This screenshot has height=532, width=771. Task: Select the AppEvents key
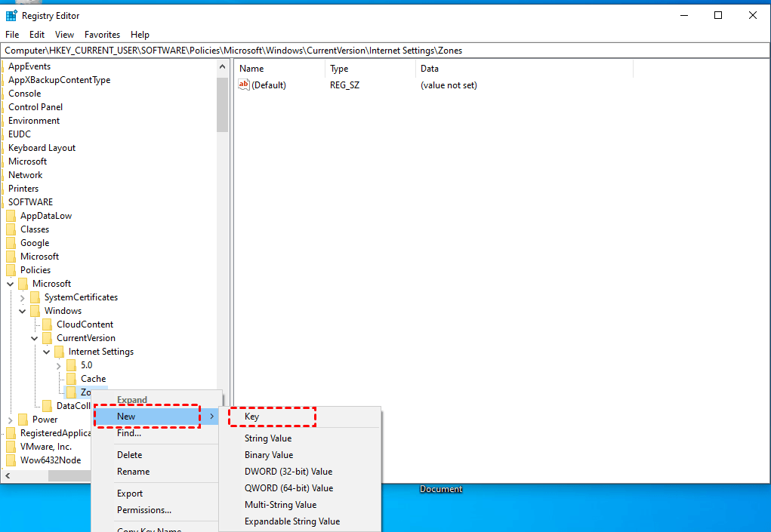pos(29,66)
